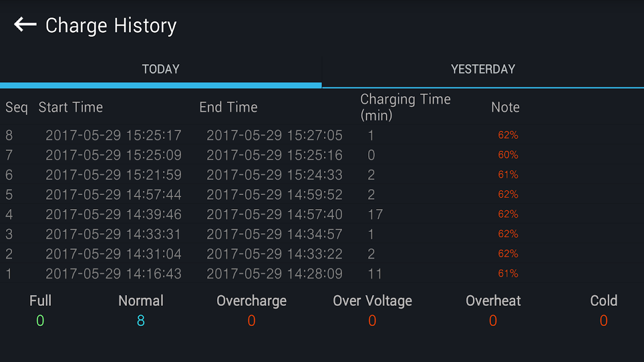This screenshot has width=644, height=362.
Task: Tap the Charging Time (min) column header
Action: tap(406, 107)
